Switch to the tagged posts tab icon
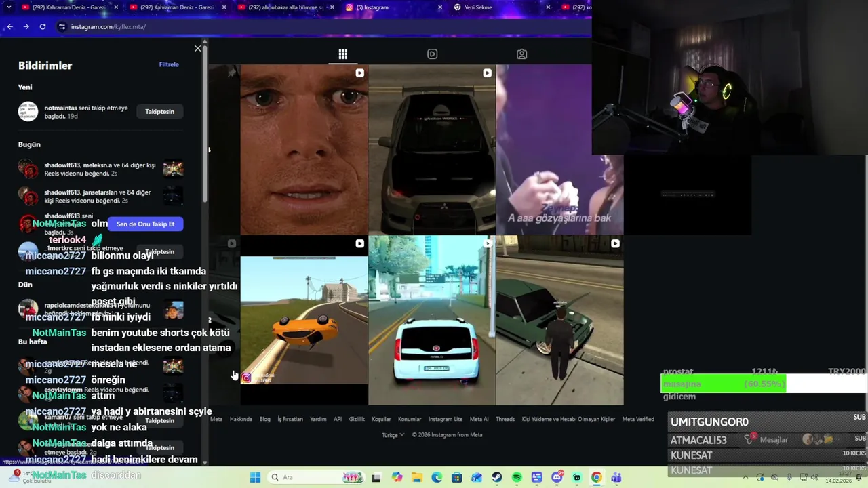The image size is (868, 488). coord(521,54)
